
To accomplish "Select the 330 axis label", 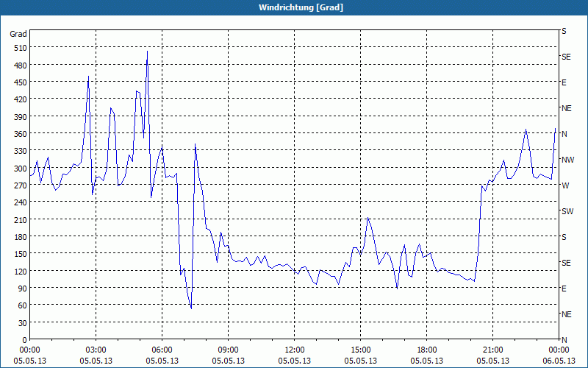I will coord(20,151).
